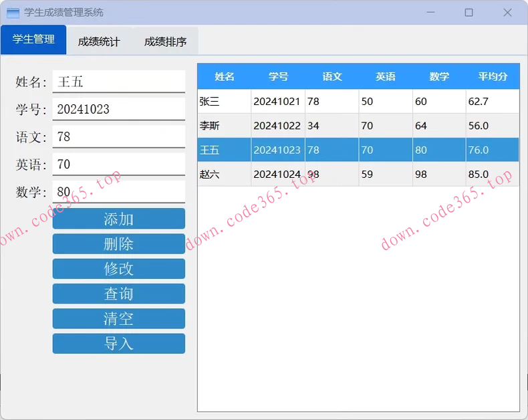Switch to the 成绩统计 tab
This screenshot has height=420, width=528.
click(99, 41)
